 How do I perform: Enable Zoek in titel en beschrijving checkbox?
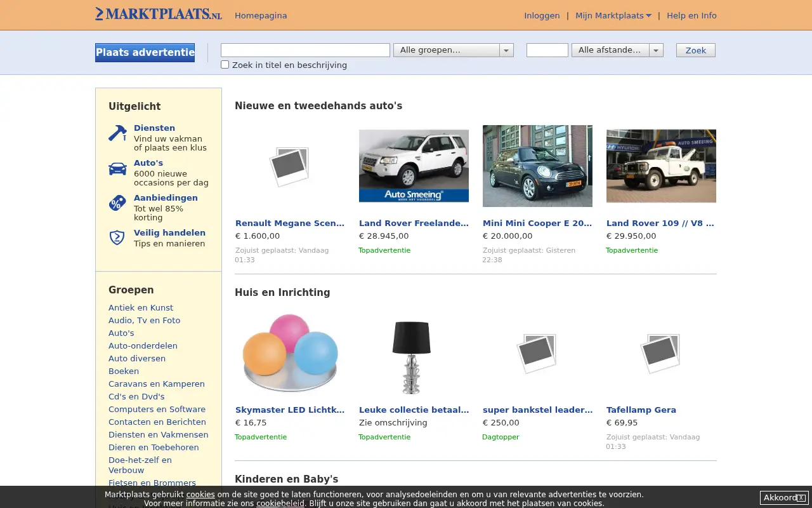tap(225, 64)
